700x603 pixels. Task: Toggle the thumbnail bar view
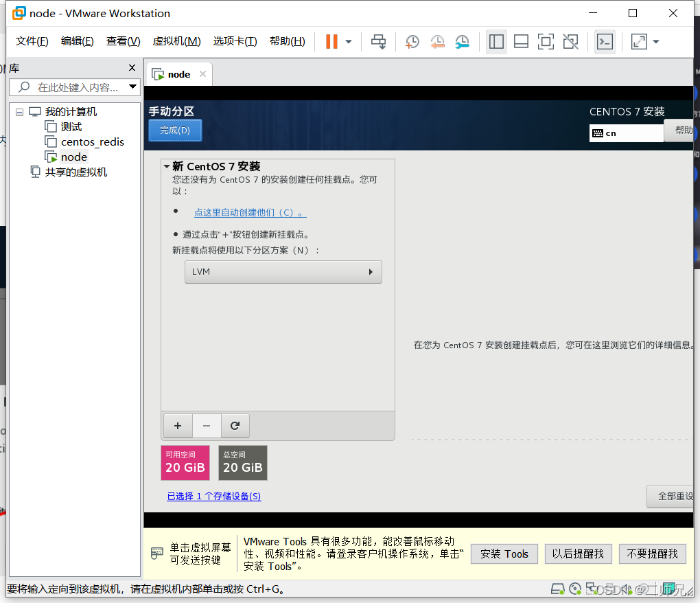[521, 42]
